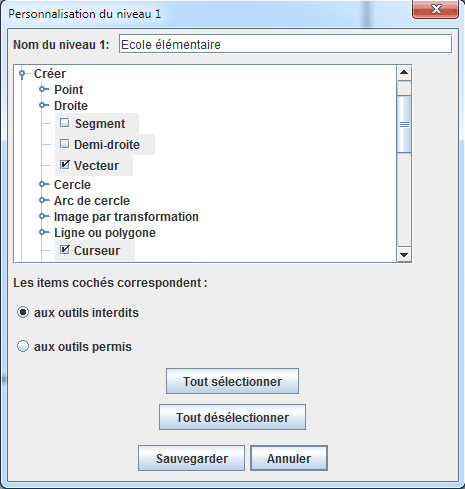Check the Segment checkbox
The width and height of the screenshot is (465, 489).
tap(65, 123)
